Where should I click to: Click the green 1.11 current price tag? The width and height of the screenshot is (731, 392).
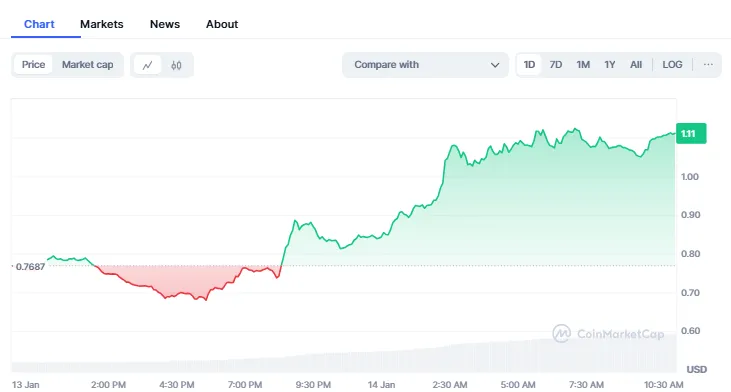[x=691, y=134]
